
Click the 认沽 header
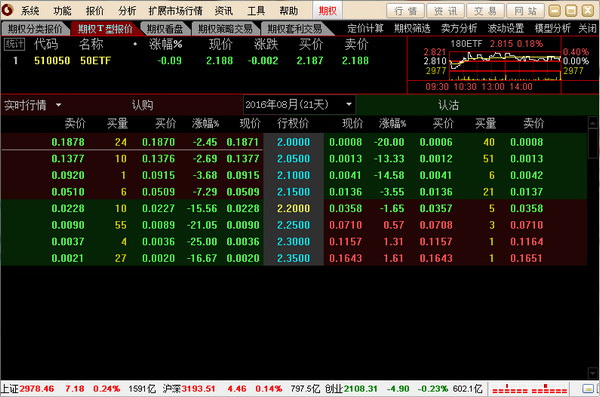(x=448, y=105)
